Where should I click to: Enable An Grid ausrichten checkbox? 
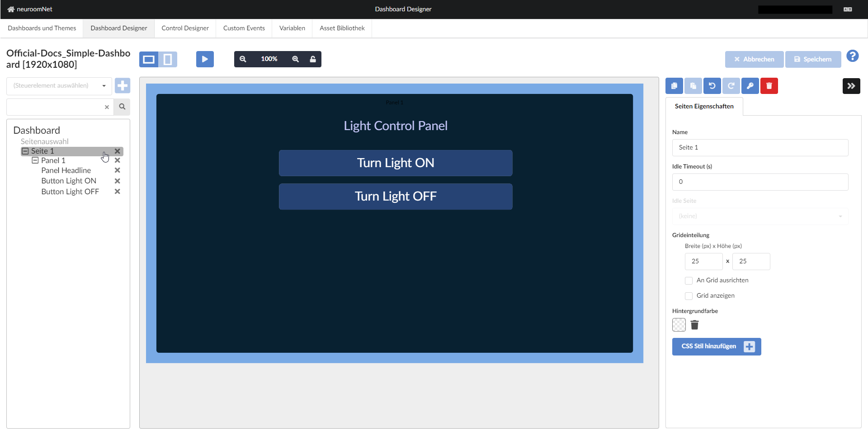coord(689,281)
